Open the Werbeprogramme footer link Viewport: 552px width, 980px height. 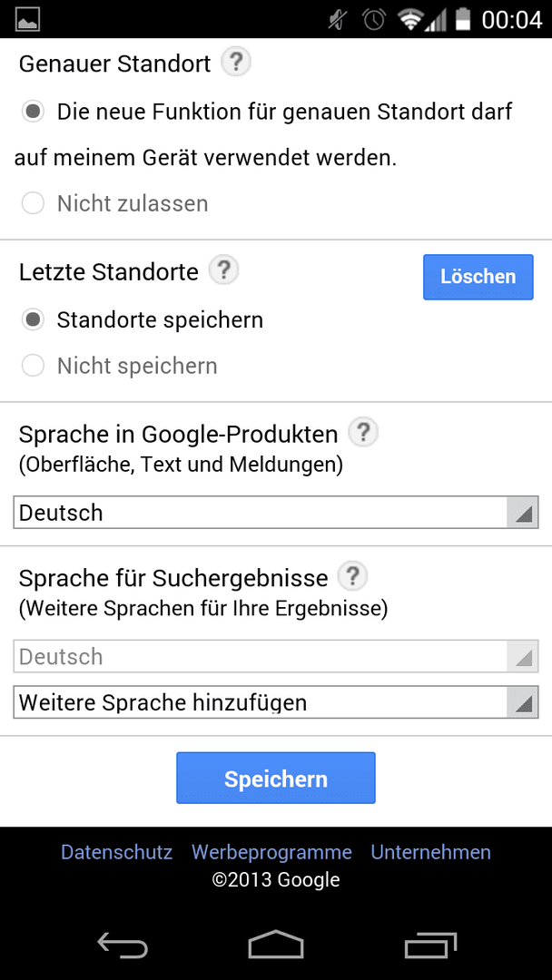pyautogui.click(x=271, y=852)
